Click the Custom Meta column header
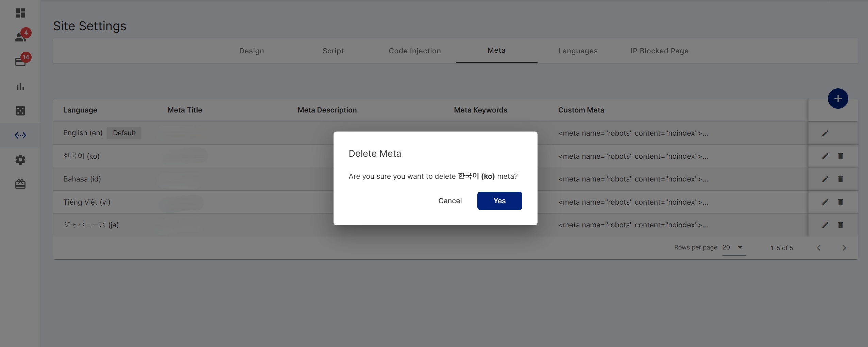The height and width of the screenshot is (347, 868). 581,110
